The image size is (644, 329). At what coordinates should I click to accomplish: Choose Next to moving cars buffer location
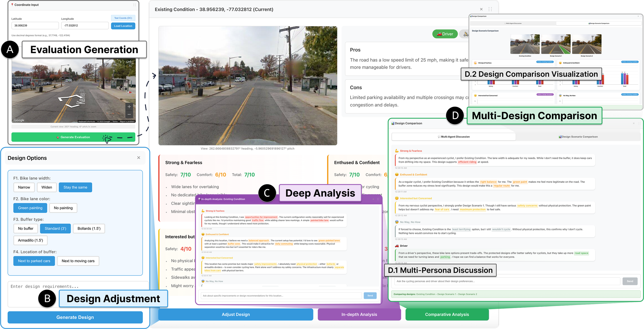coord(78,261)
